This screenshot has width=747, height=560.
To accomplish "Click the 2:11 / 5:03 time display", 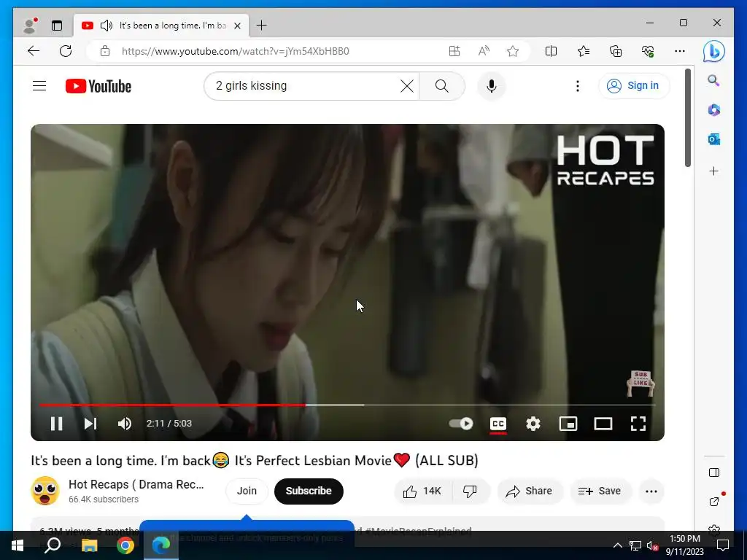I will [169, 424].
